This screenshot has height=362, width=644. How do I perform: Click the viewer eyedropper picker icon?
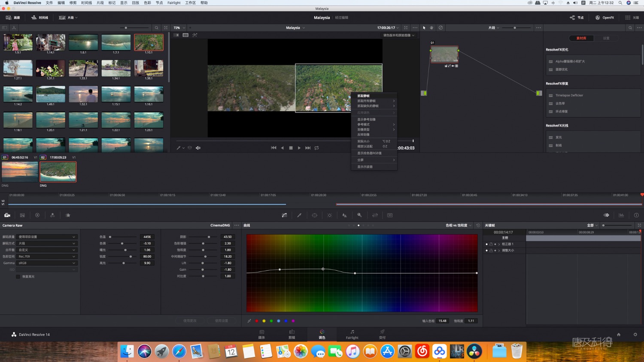tap(179, 148)
